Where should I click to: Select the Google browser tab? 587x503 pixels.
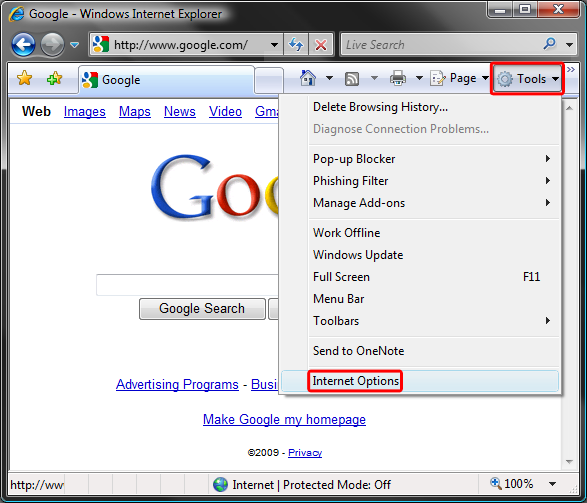click(x=166, y=80)
